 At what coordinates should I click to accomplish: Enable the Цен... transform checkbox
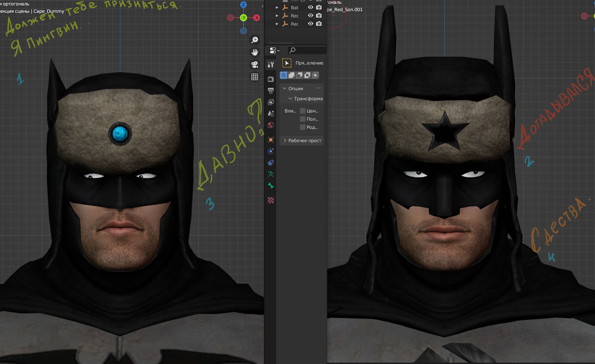point(302,111)
